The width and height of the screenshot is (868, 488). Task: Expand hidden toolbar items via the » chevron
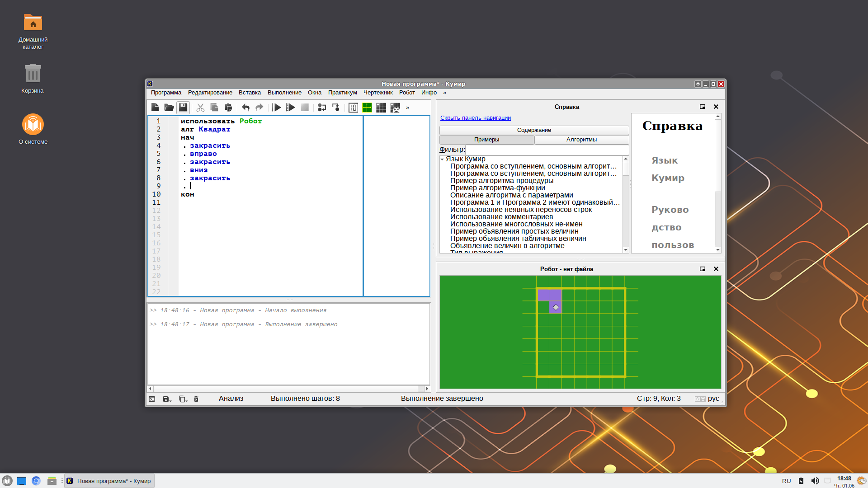tap(407, 108)
